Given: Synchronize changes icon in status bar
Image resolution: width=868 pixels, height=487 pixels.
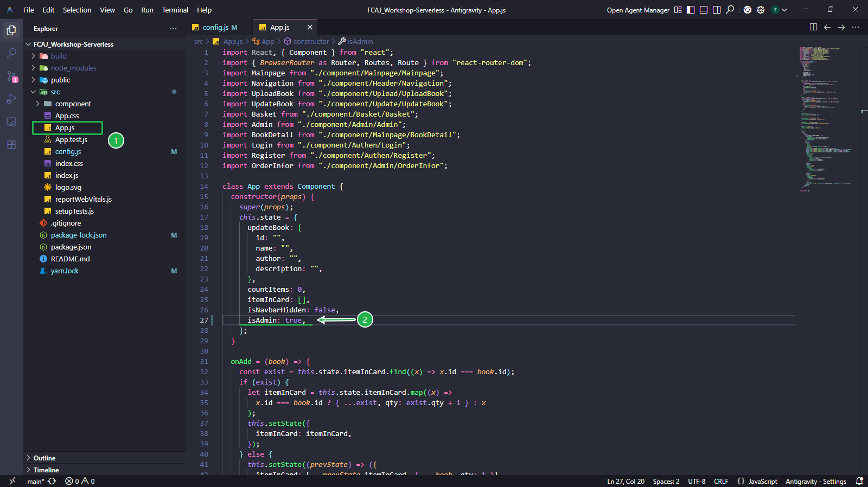Looking at the screenshot, I should tap(52, 481).
